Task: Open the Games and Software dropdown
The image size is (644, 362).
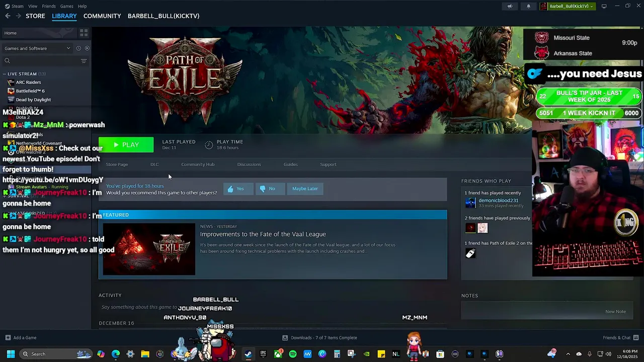Action: click(x=37, y=48)
